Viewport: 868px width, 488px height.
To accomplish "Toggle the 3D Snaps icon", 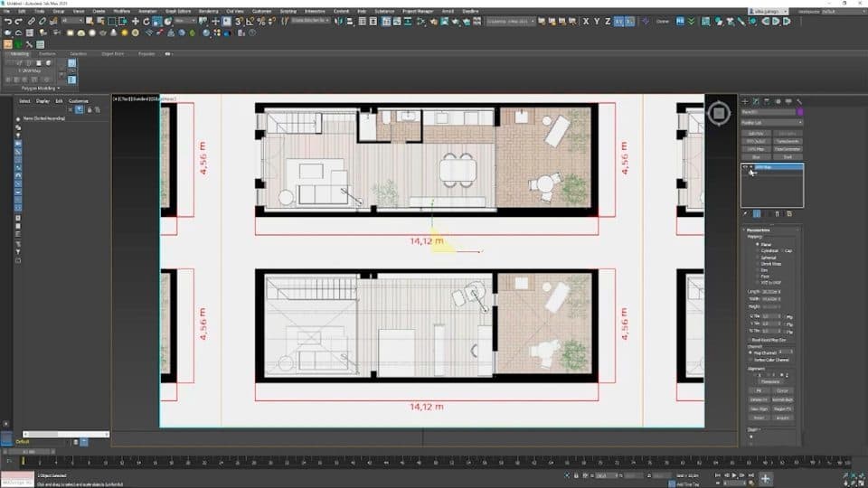I will (239, 22).
